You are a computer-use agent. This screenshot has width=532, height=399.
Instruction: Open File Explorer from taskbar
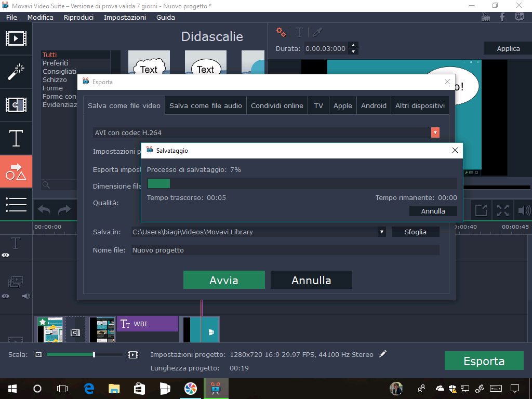click(114, 389)
